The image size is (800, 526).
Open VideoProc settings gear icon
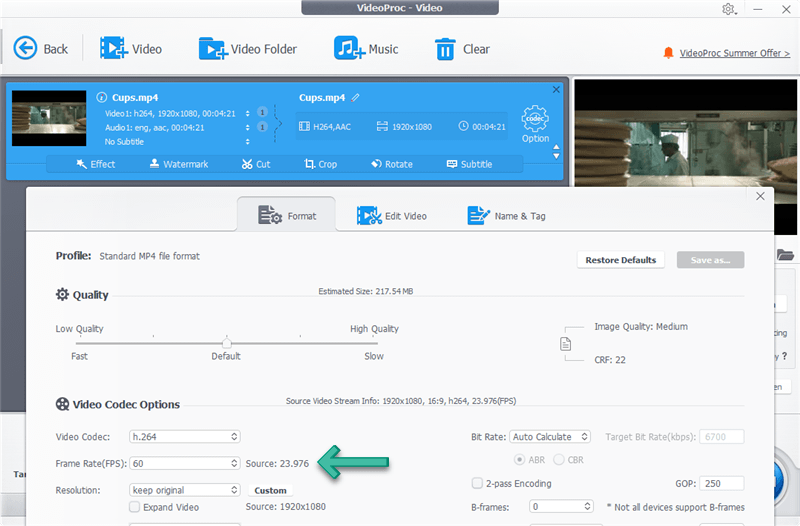coord(728,9)
